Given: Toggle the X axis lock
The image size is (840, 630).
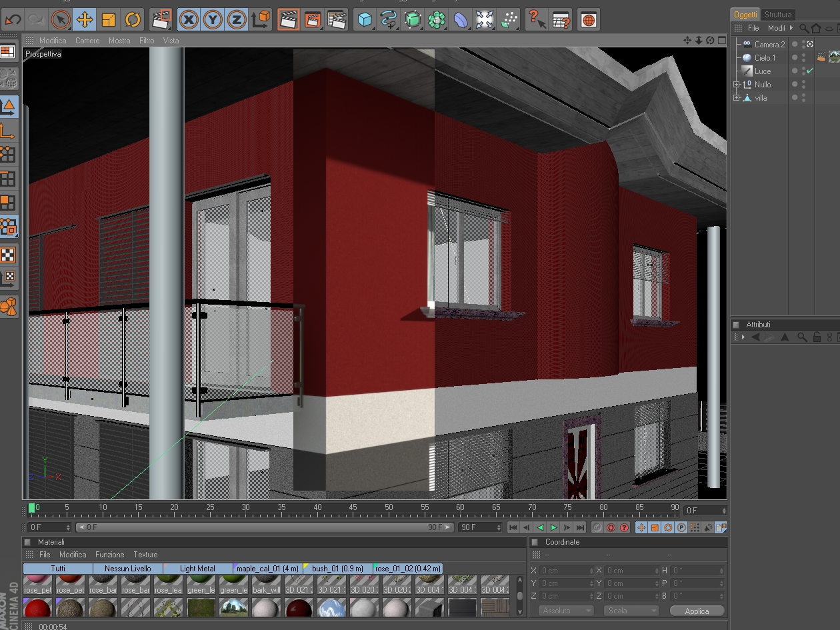Looking at the screenshot, I should click(x=189, y=20).
